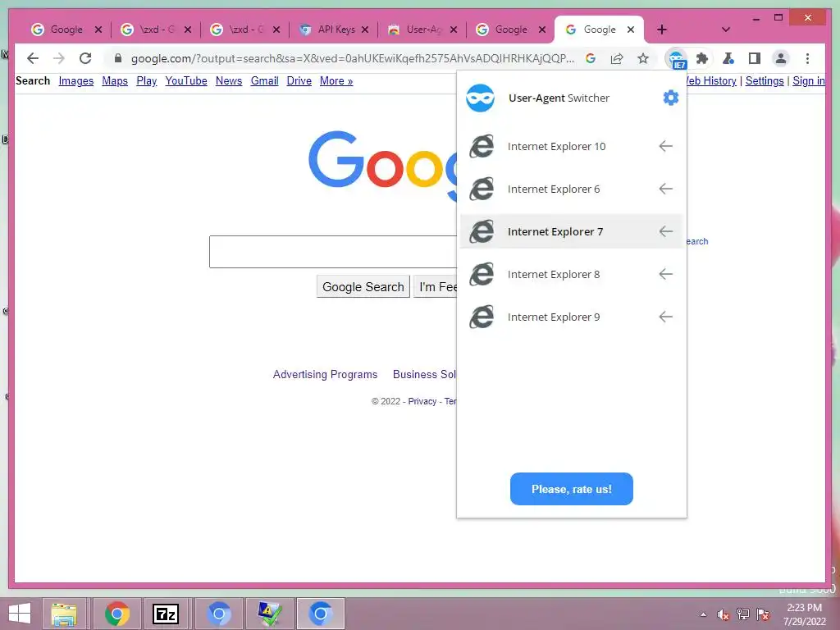Click Google icon in address bar
Viewport: 840px width, 630px height.
pos(591,58)
